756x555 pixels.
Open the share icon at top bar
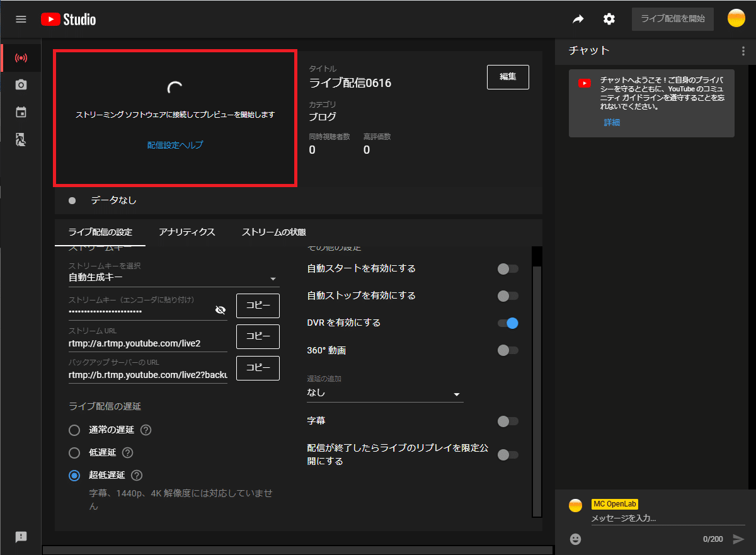(578, 19)
